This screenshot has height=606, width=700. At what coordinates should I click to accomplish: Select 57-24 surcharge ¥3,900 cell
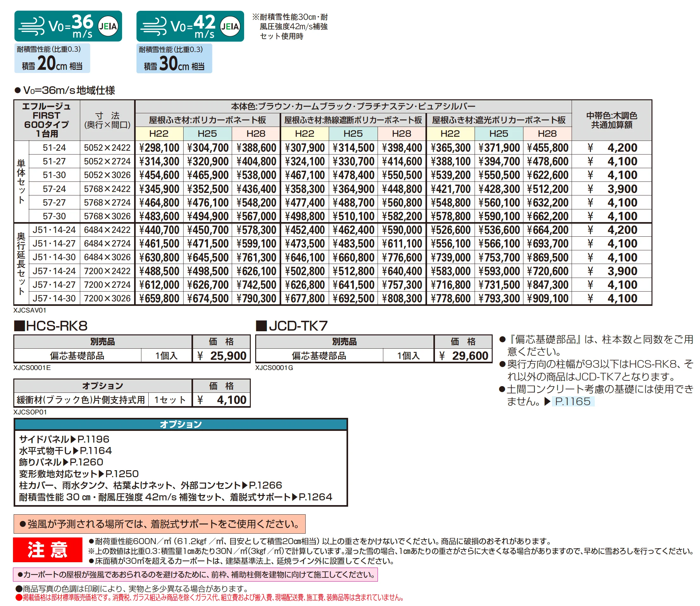(612, 189)
